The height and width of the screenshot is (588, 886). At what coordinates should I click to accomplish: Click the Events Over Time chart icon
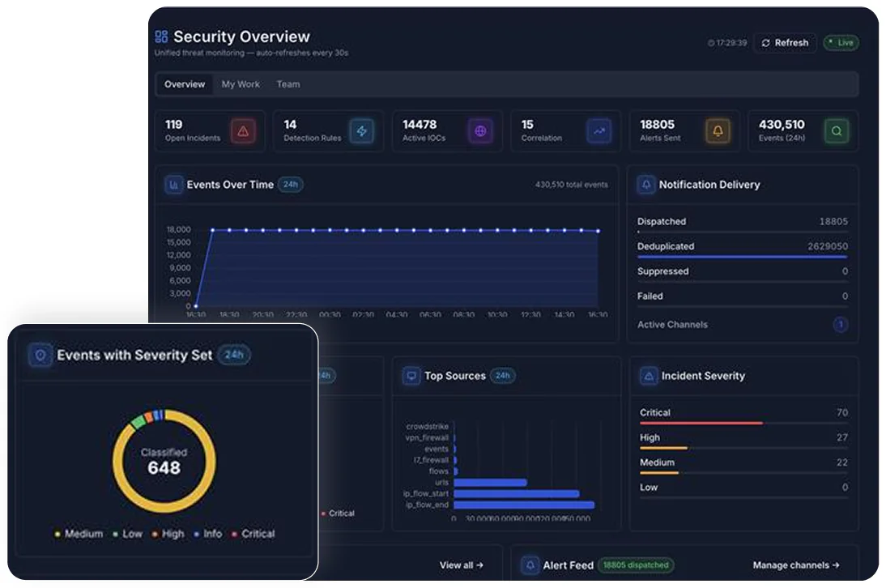(173, 185)
